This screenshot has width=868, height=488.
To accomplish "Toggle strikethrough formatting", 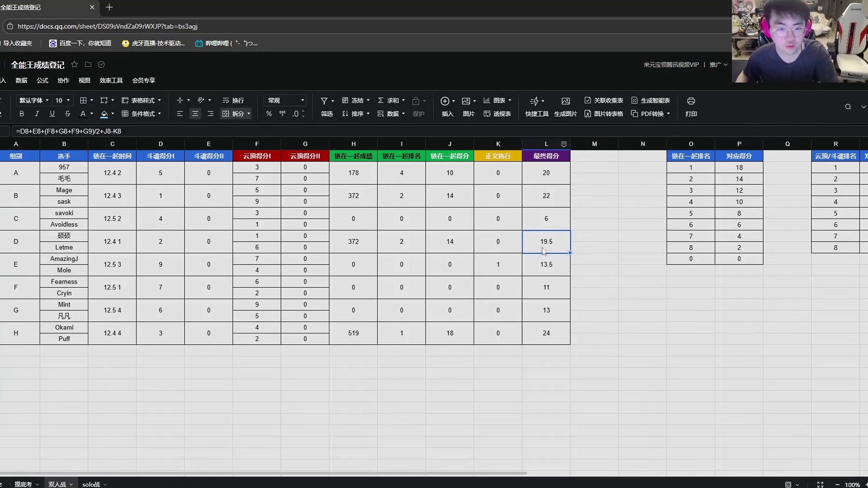I will [x=67, y=114].
